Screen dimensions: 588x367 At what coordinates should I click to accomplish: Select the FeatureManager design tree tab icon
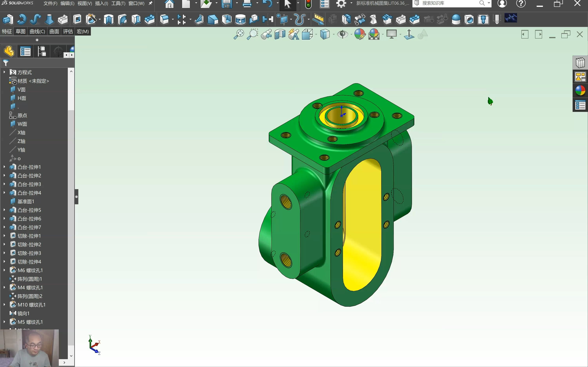(x=9, y=51)
